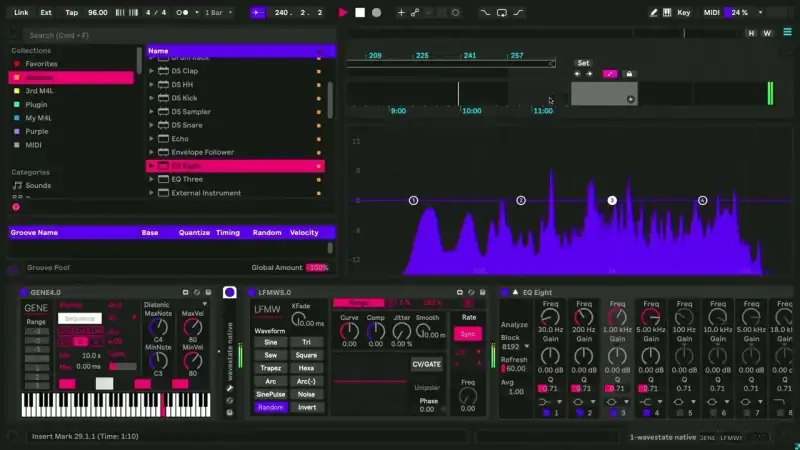
Task: Enable the Loop switch icon
Action: (x=502, y=13)
